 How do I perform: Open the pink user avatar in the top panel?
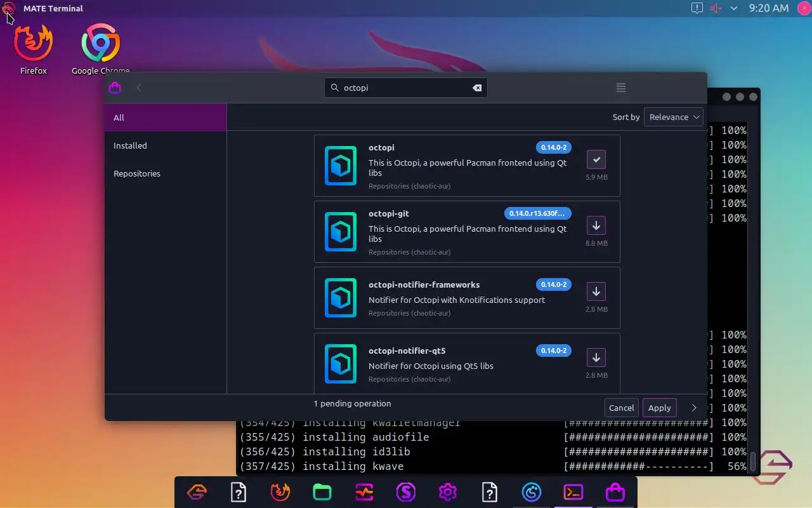[x=803, y=8]
